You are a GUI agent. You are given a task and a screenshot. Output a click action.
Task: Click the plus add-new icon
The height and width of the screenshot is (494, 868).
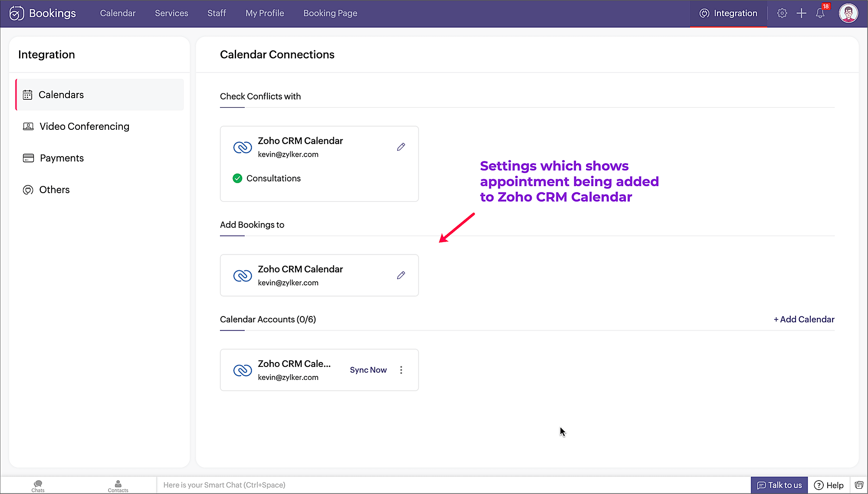point(801,13)
